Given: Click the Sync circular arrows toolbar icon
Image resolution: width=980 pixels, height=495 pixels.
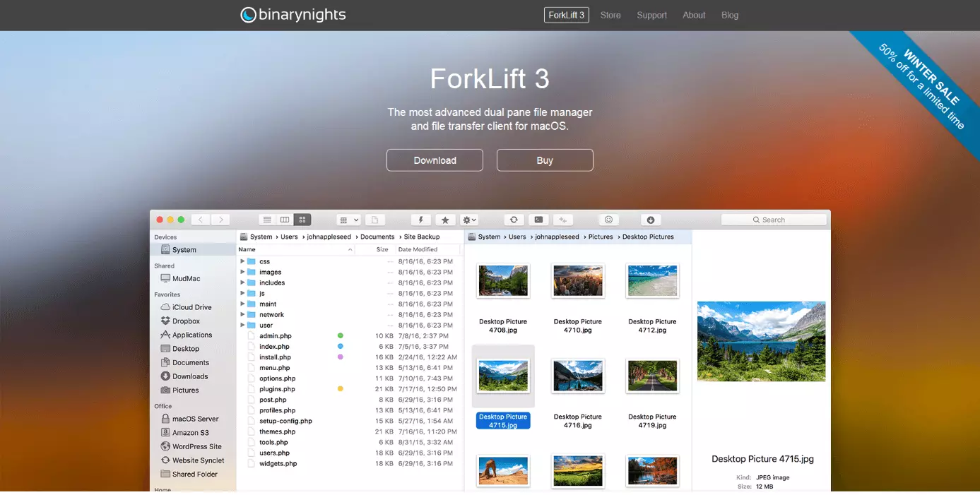Looking at the screenshot, I should point(514,220).
